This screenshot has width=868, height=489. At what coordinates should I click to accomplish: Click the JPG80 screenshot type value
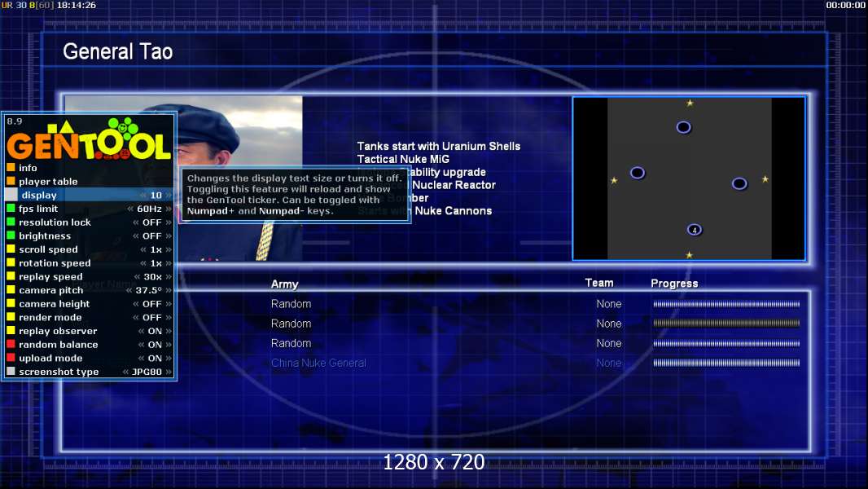pos(147,372)
